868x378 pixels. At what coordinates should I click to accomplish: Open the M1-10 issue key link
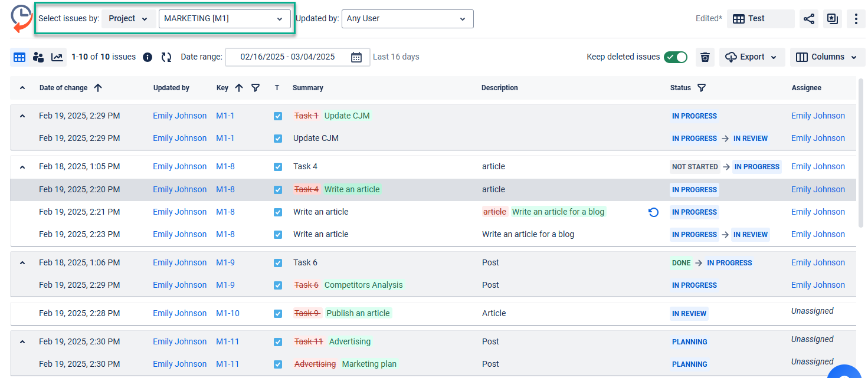pos(227,314)
